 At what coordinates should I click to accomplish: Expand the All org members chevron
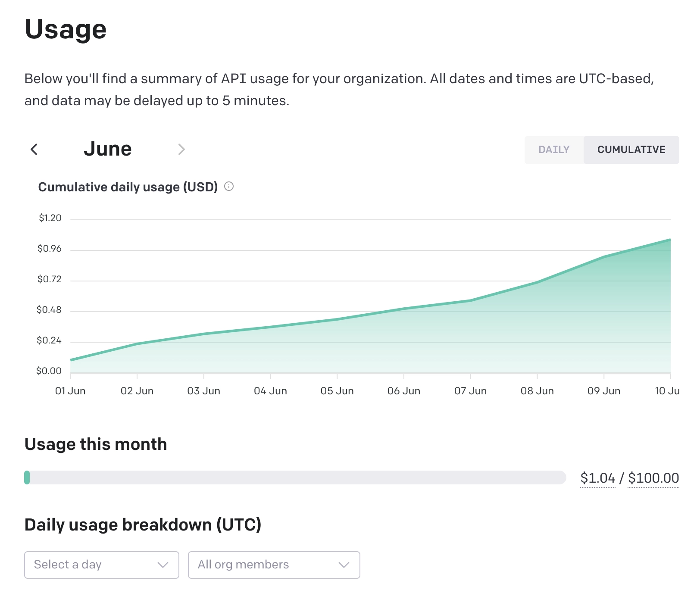coord(344,565)
